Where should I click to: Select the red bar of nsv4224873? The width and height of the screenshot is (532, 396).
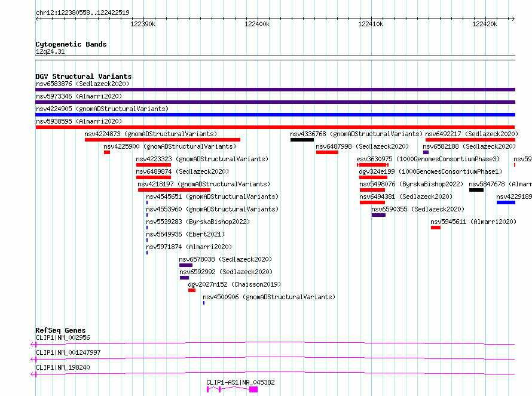click(x=163, y=140)
